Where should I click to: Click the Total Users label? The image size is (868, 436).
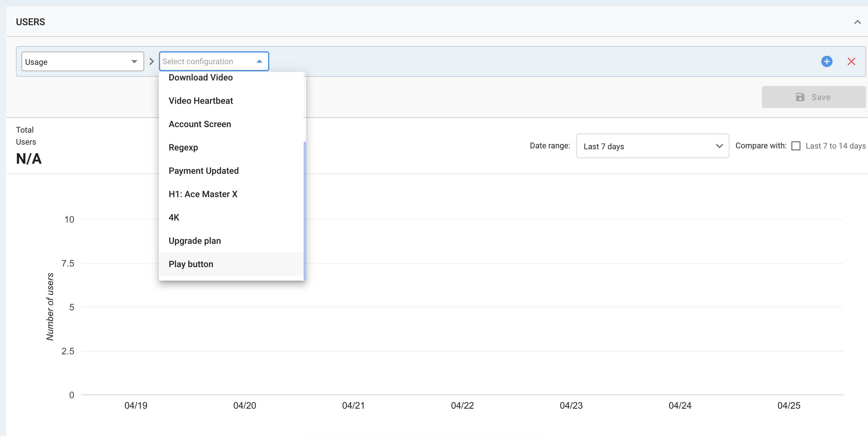tap(26, 136)
